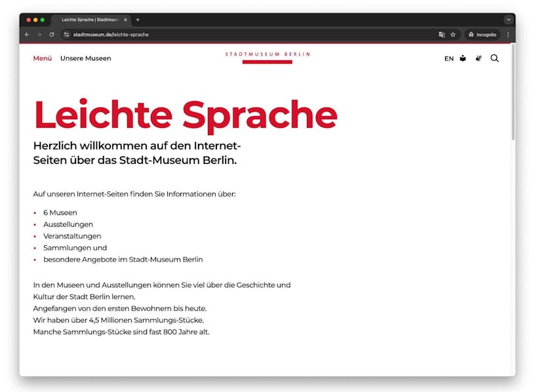This screenshot has width=535, height=392.
Task: Click the green maximize window button
Action: [43, 20]
